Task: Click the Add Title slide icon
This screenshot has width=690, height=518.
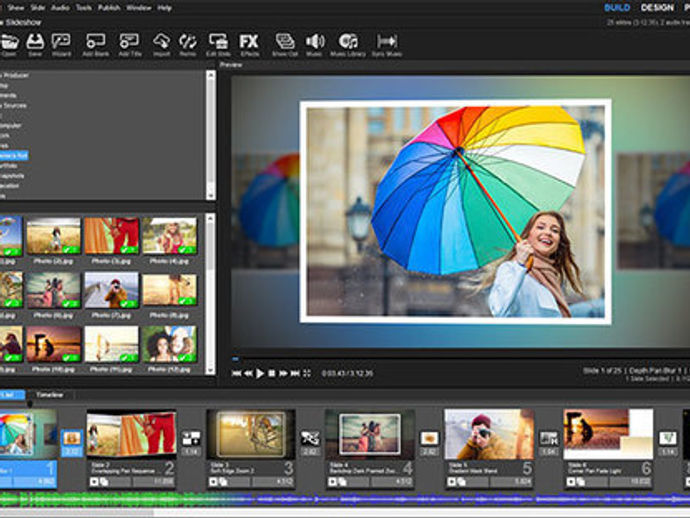Action: click(129, 44)
